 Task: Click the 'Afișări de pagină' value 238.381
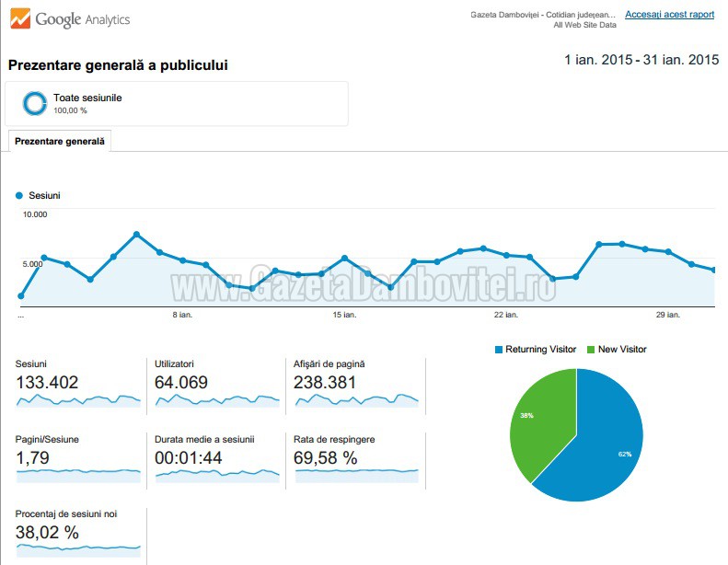(x=325, y=383)
